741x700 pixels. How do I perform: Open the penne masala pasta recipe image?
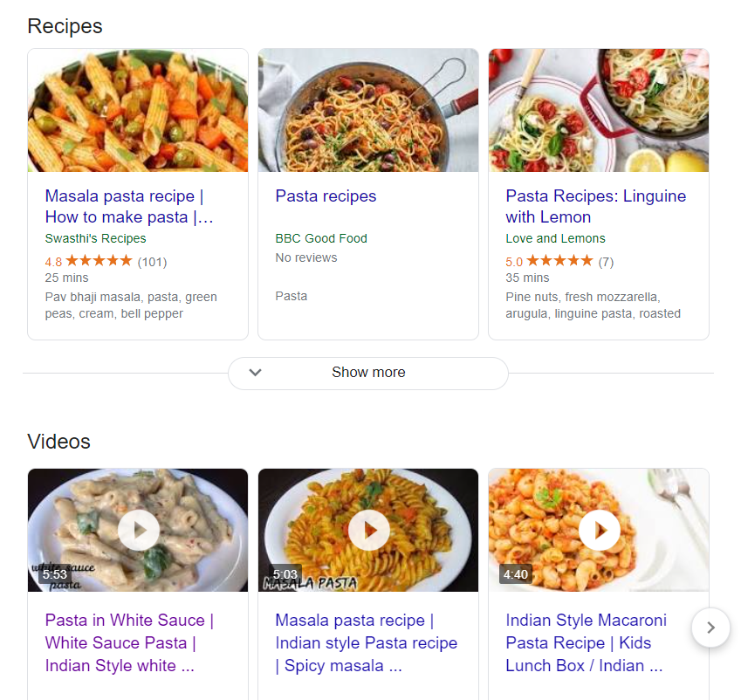138,110
